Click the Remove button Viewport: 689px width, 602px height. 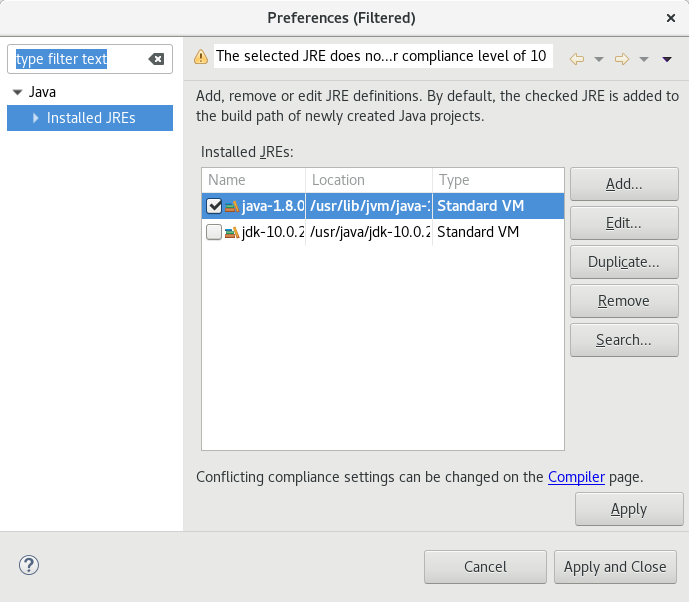(x=624, y=301)
